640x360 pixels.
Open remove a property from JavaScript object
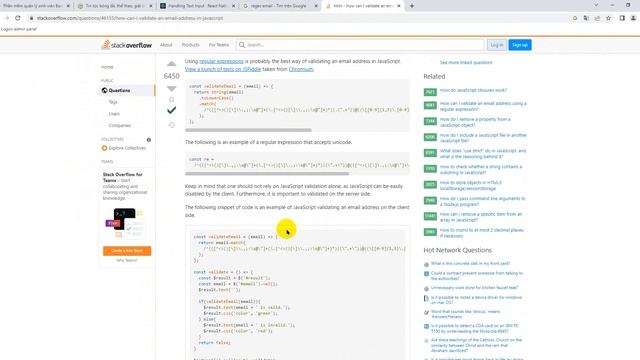[475, 122]
